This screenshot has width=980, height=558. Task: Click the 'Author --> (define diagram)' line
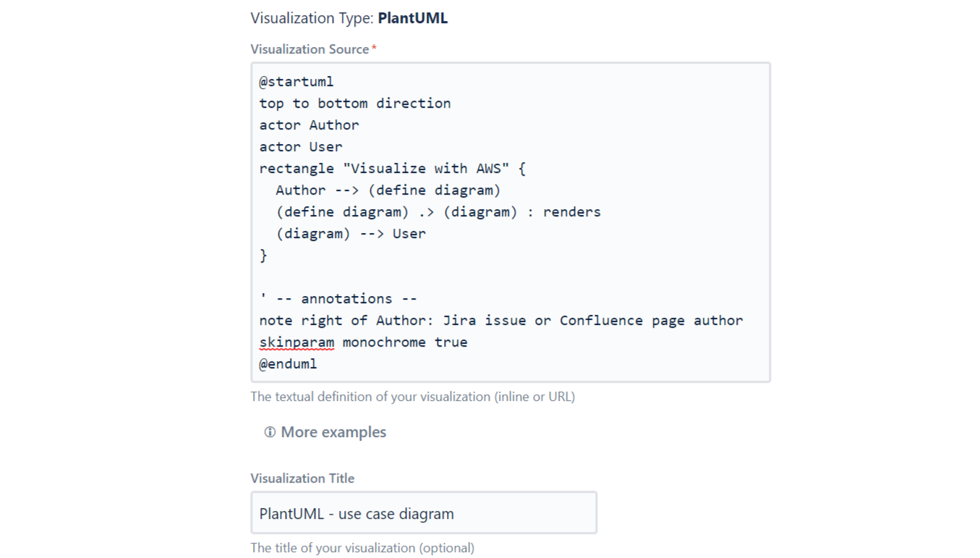(388, 190)
